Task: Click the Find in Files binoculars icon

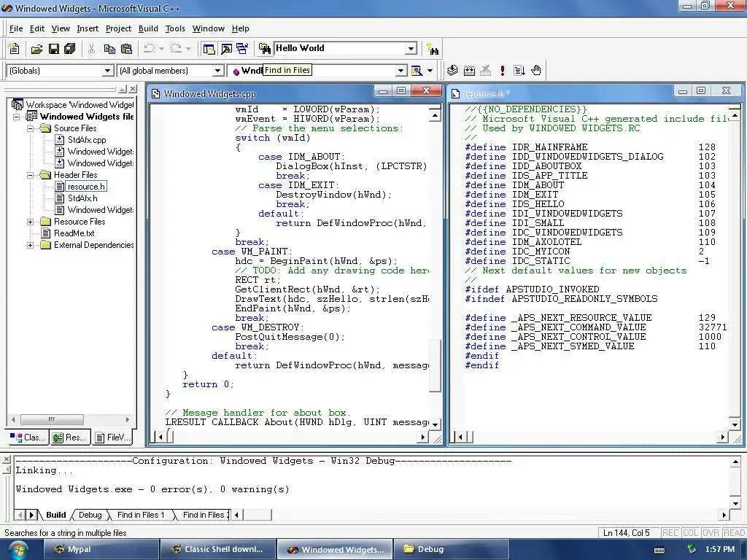Action: pyautogui.click(x=264, y=49)
